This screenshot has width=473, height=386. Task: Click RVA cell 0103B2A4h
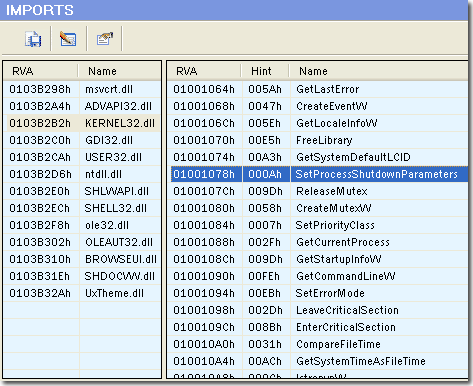coord(40,106)
